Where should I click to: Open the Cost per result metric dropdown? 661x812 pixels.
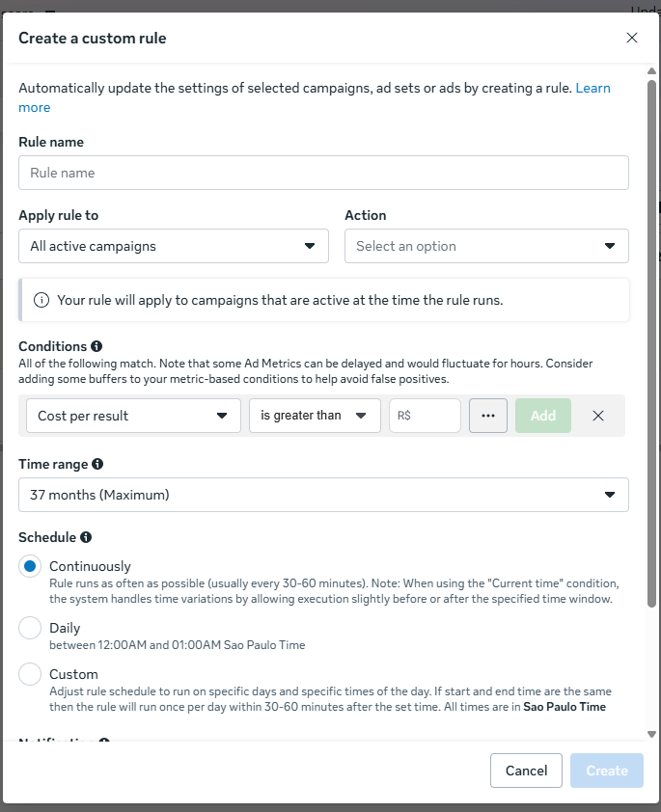[133, 416]
